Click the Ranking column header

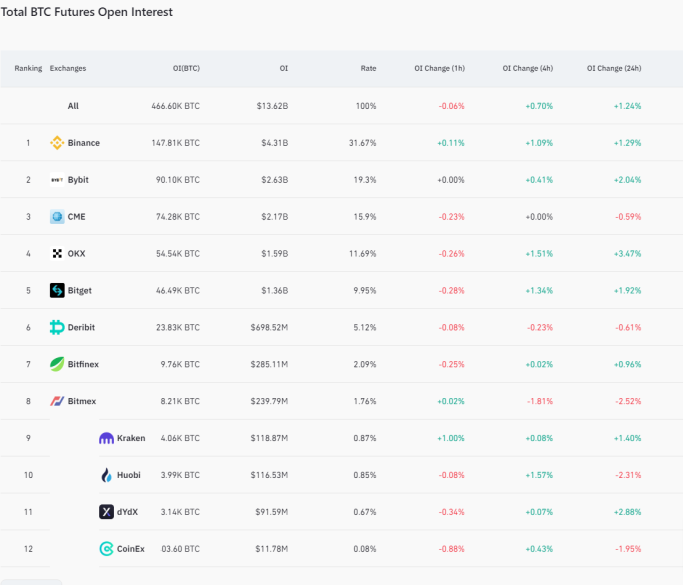click(28, 68)
